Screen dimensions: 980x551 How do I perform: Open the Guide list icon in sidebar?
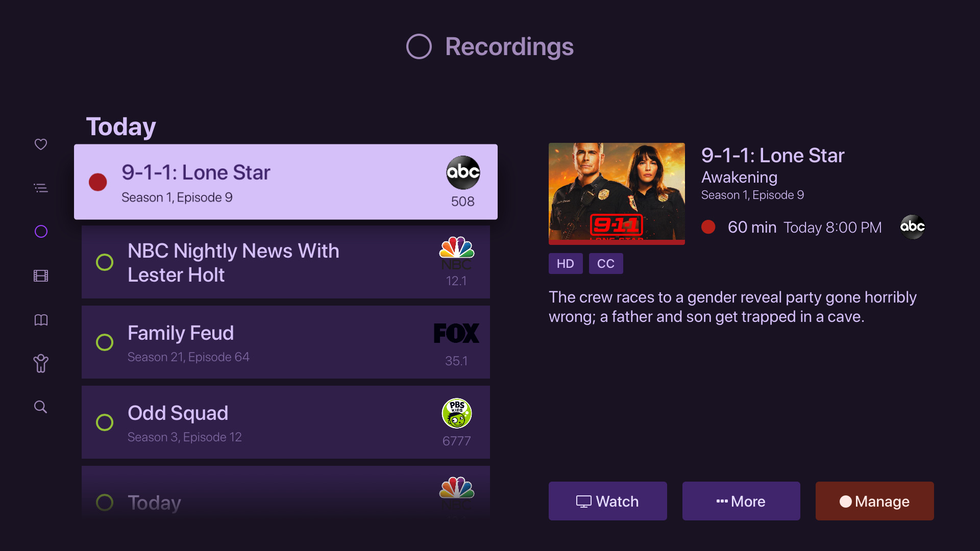41,188
